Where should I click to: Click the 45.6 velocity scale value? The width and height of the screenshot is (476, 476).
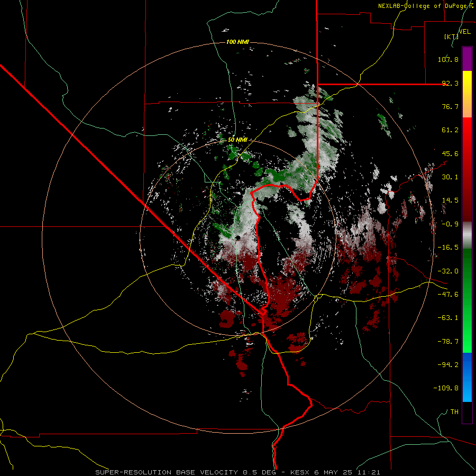click(x=450, y=153)
